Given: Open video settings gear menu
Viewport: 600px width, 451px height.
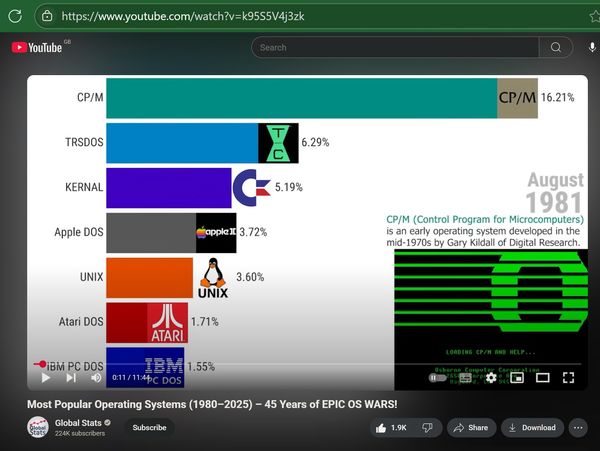Looking at the screenshot, I should coord(491,378).
